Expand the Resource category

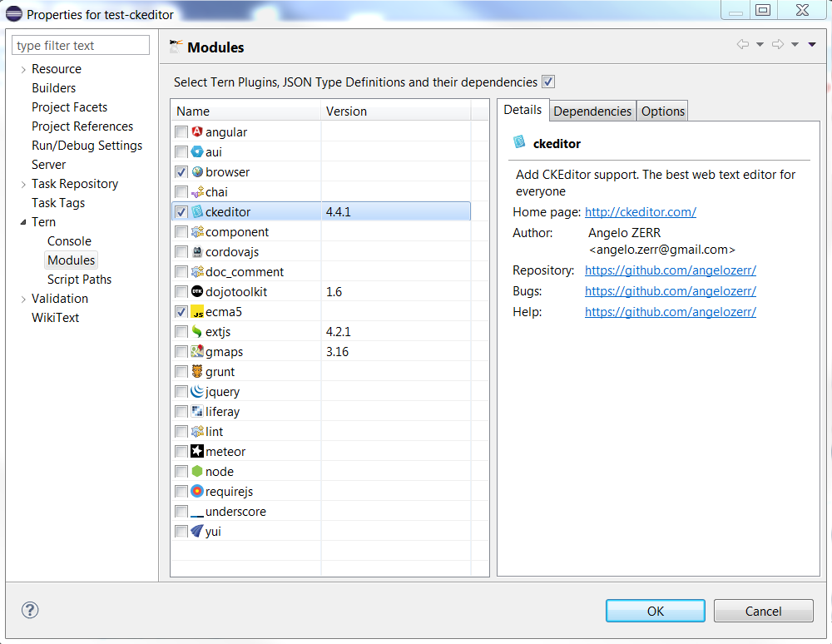point(22,69)
